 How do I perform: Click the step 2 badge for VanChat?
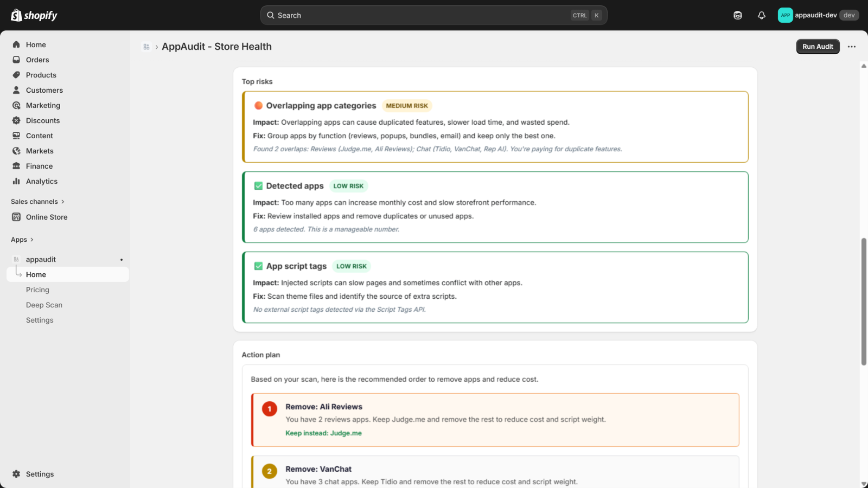tap(270, 471)
